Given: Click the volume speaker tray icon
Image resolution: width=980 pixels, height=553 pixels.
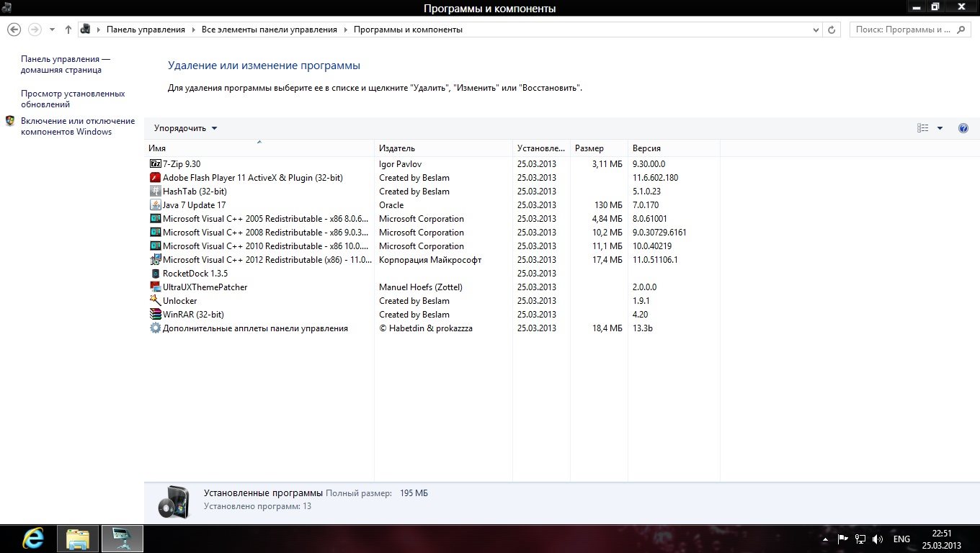Looking at the screenshot, I should (878, 539).
